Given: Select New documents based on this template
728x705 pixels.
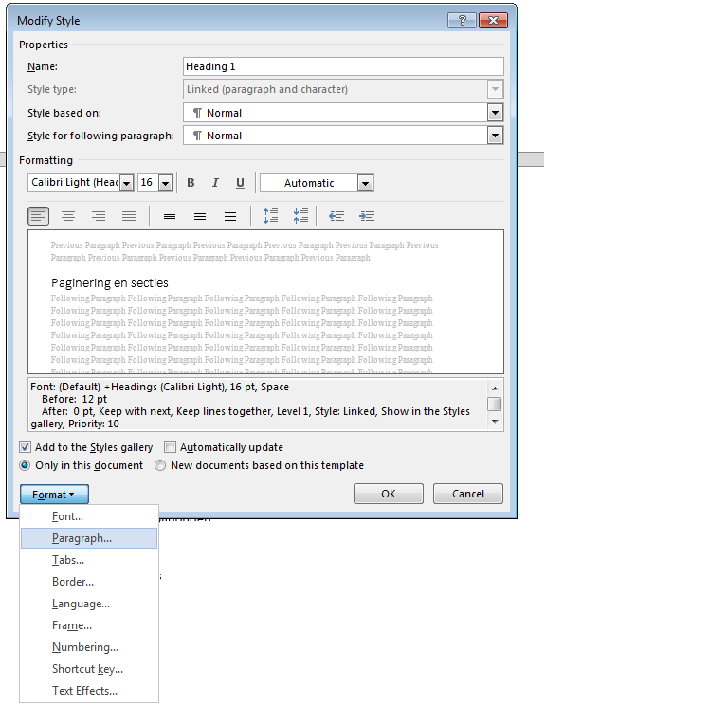Looking at the screenshot, I should click(160, 465).
